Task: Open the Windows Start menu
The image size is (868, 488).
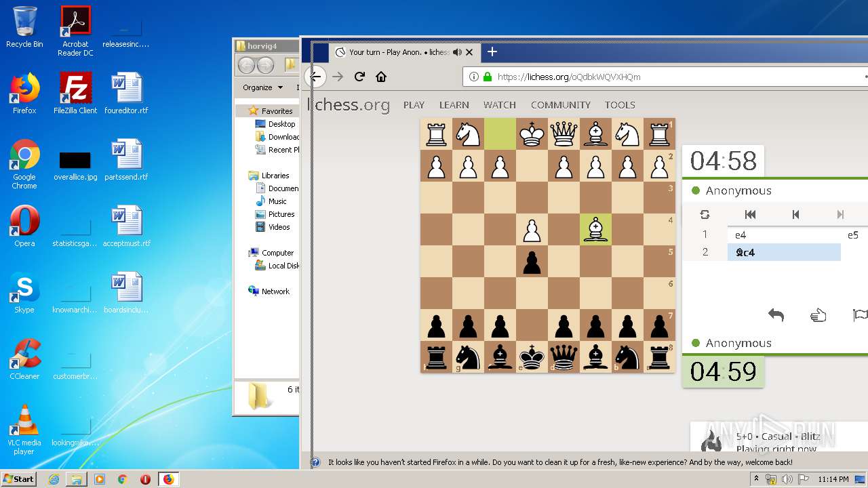Action: [x=19, y=479]
